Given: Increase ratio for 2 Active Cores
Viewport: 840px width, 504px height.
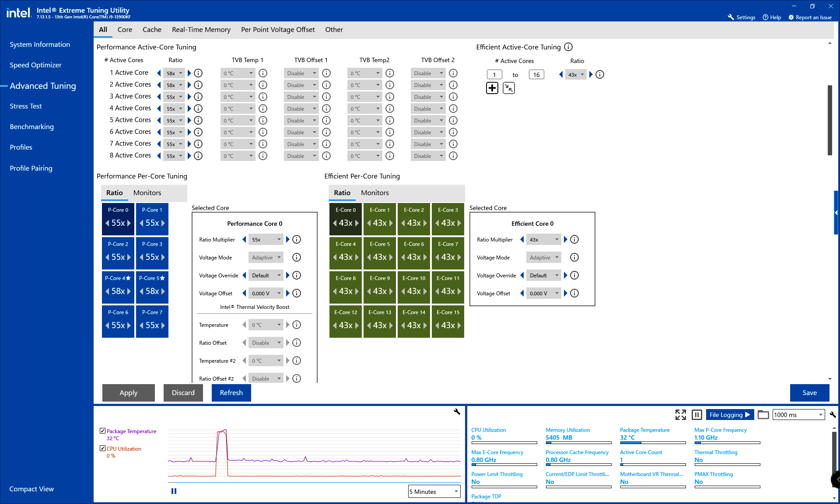Looking at the screenshot, I should pos(189,85).
